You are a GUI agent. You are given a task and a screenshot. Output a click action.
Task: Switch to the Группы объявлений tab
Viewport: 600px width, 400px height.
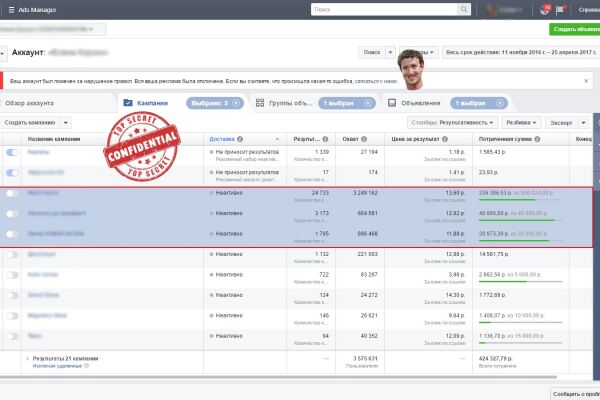pyautogui.click(x=284, y=103)
